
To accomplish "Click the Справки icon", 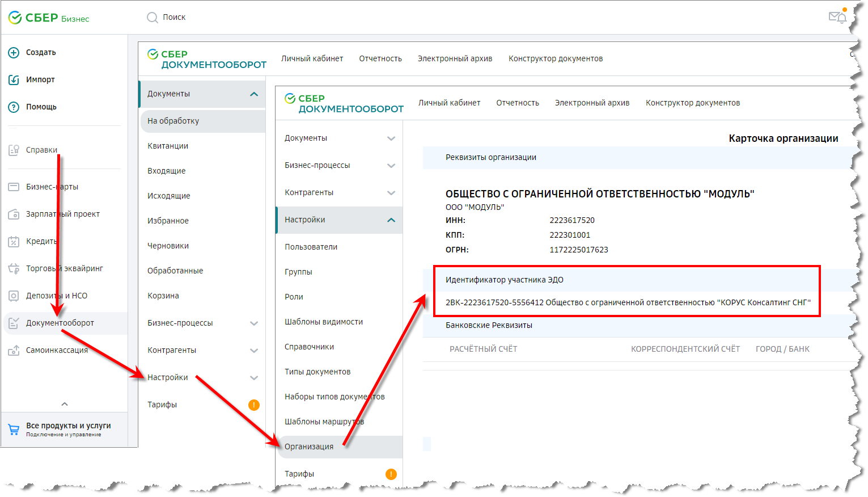I will pyautogui.click(x=14, y=150).
